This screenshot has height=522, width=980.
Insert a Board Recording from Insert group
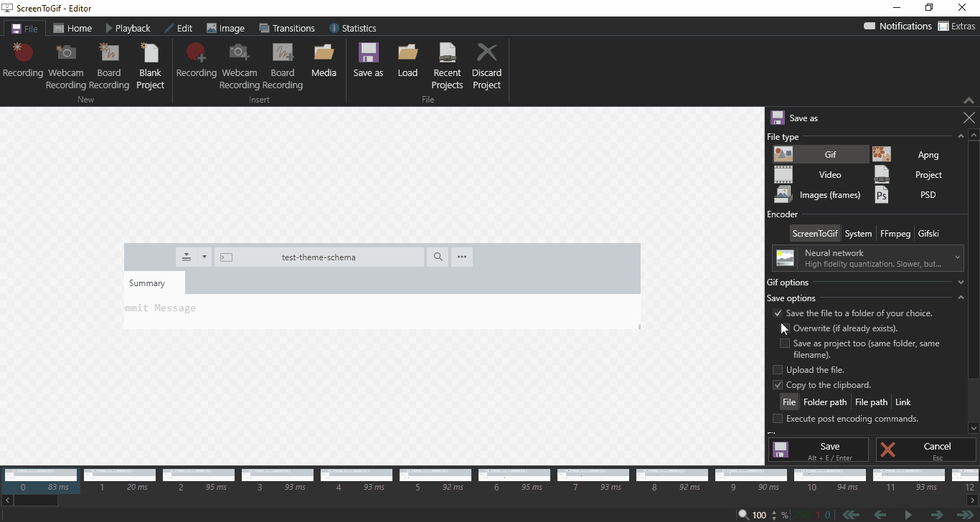(283, 66)
